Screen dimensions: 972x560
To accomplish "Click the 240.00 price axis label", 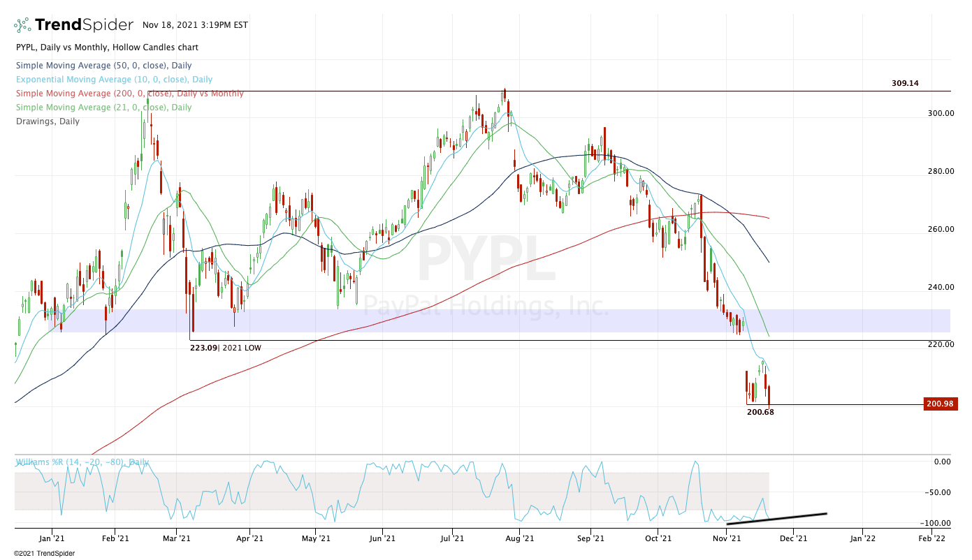I will [943, 287].
